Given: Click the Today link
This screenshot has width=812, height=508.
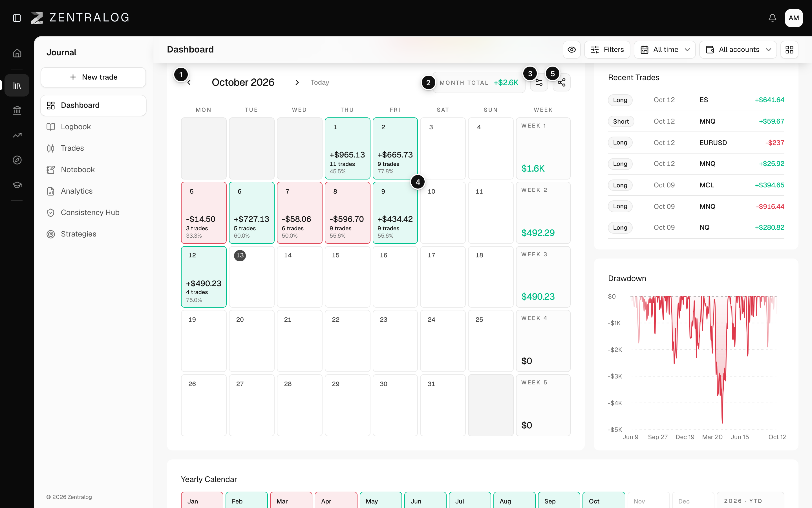Looking at the screenshot, I should [320, 83].
